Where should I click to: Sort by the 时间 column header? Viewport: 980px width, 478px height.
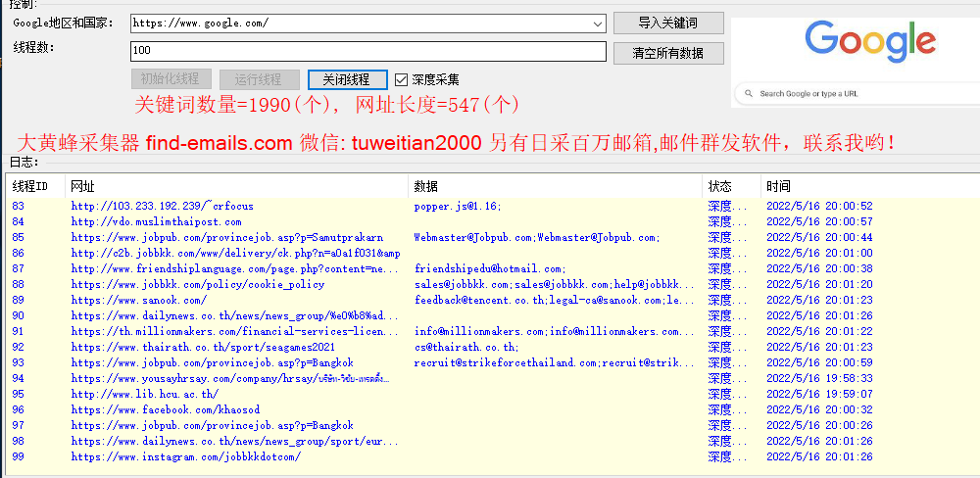click(868, 186)
